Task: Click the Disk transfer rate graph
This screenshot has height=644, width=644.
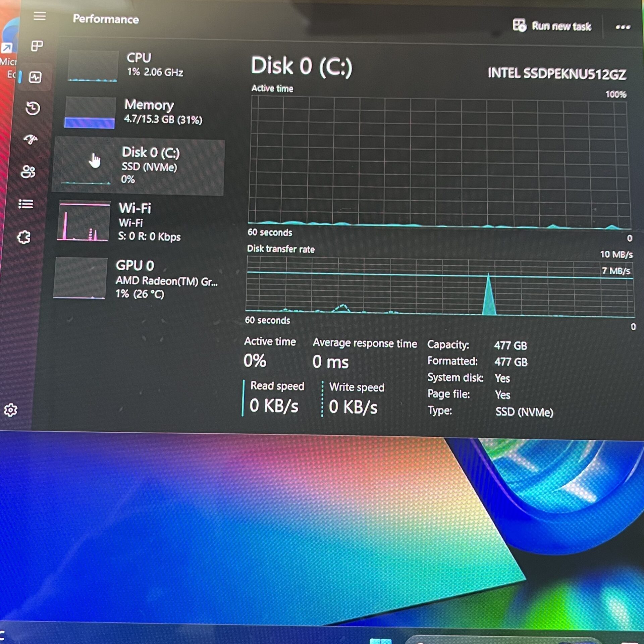Action: point(440,286)
